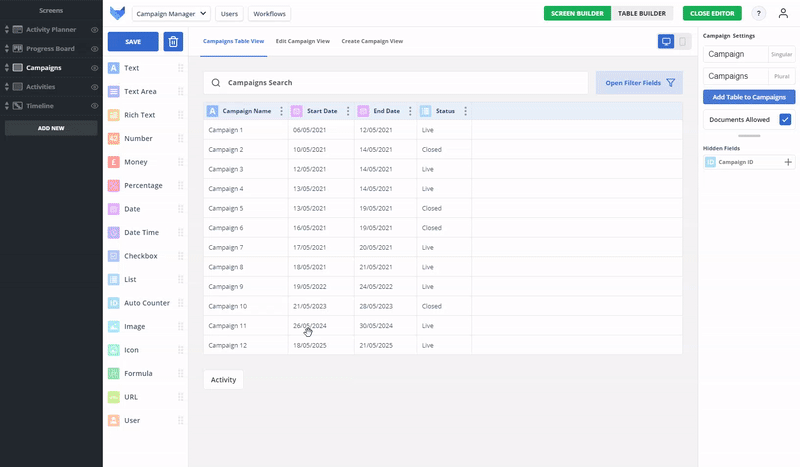Image resolution: width=800 pixels, height=467 pixels.
Task: Click the SAVE button
Action: 133,42
